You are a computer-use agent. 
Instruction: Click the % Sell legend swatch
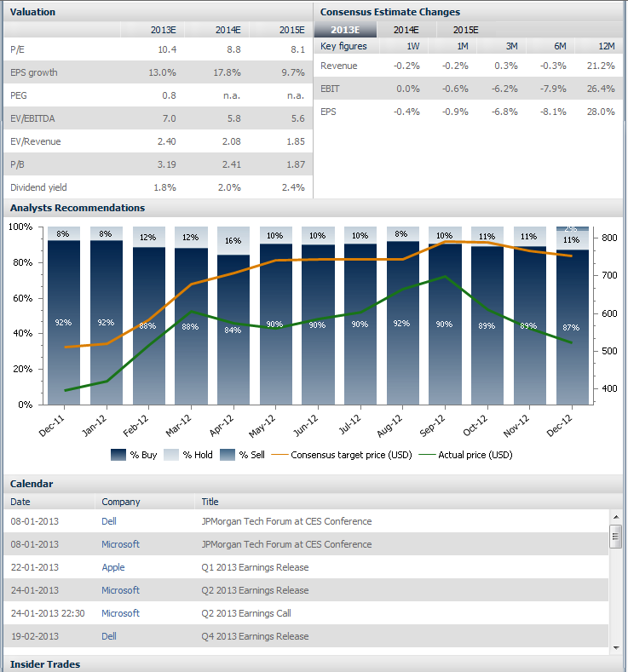228,455
